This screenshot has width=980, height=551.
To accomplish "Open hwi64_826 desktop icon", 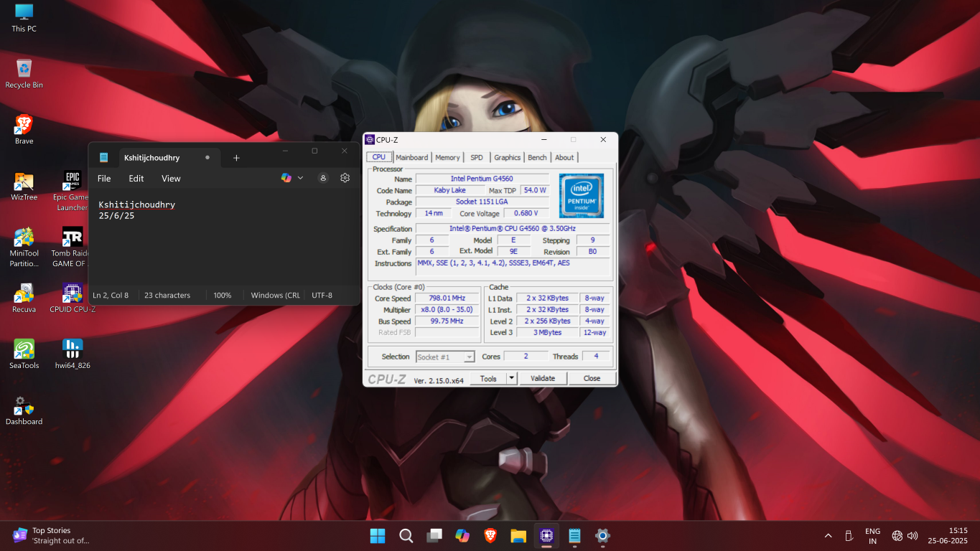I will tap(72, 354).
